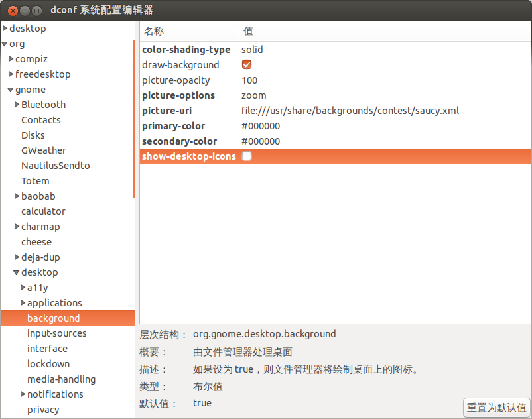
Task: Expand the freedesktop node arrow
Action: click(x=11, y=74)
